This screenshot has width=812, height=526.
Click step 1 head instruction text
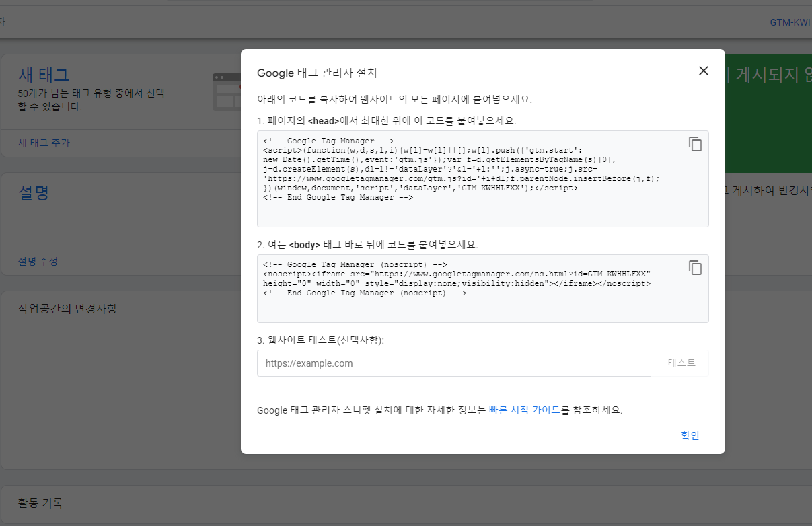pos(387,121)
